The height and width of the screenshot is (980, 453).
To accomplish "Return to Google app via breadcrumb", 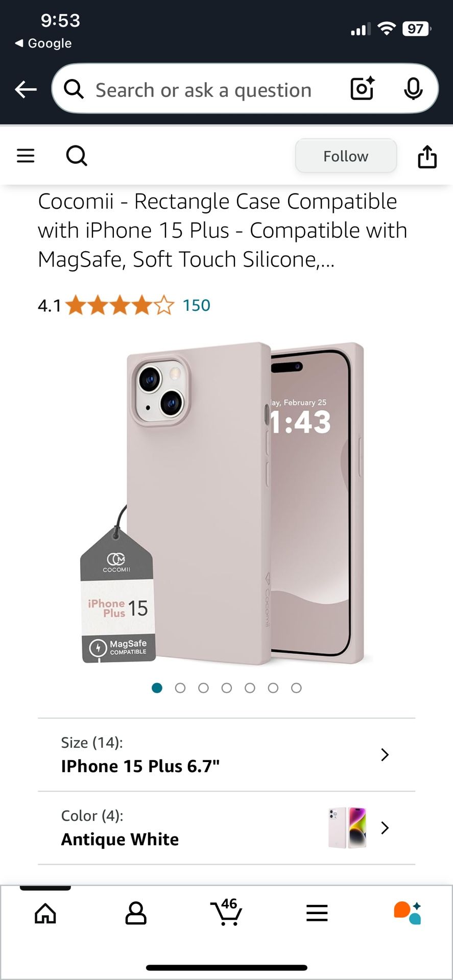I will [43, 43].
